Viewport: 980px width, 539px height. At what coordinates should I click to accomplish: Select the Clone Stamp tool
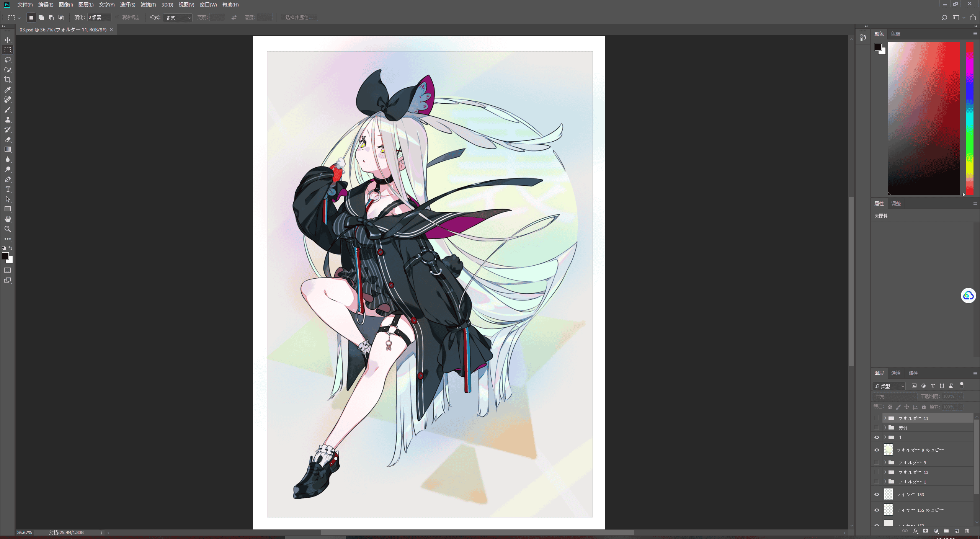coord(8,119)
